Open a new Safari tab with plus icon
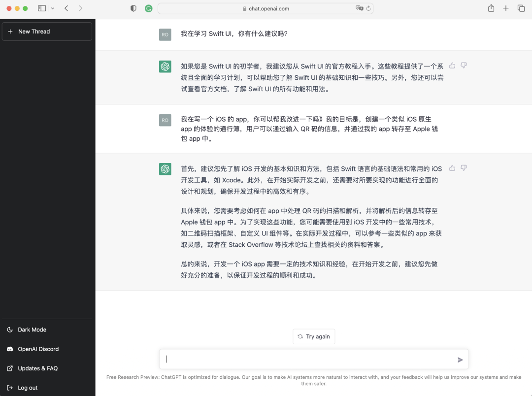 click(506, 8)
